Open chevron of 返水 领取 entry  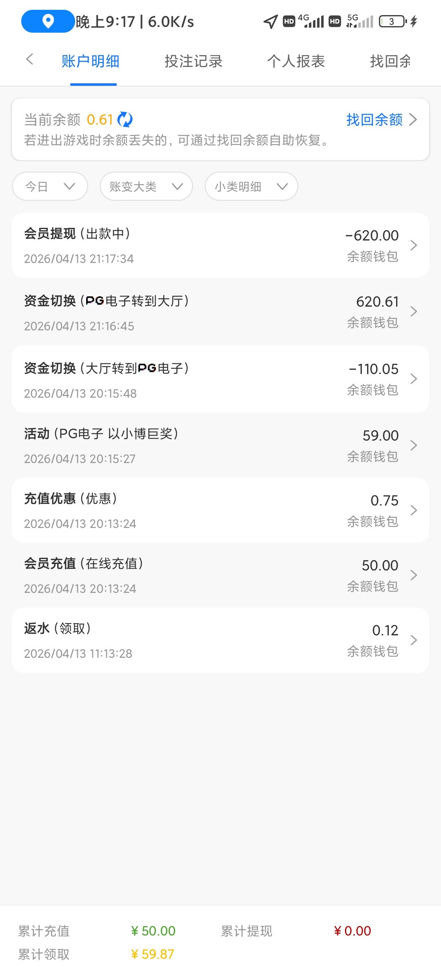click(x=413, y=640)
